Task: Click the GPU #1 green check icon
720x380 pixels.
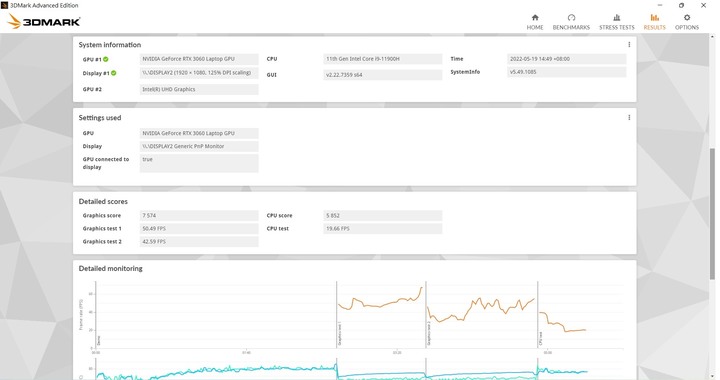Action: coord(106,59)
